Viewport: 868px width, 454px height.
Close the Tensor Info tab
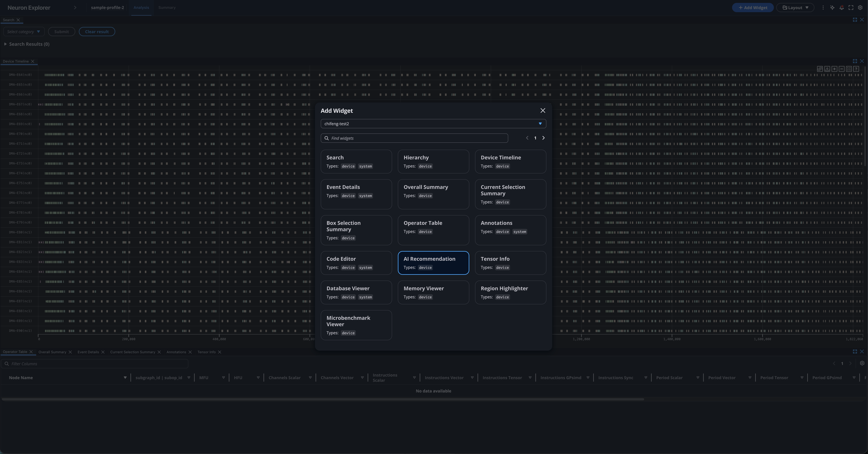[x=220, y=352]
